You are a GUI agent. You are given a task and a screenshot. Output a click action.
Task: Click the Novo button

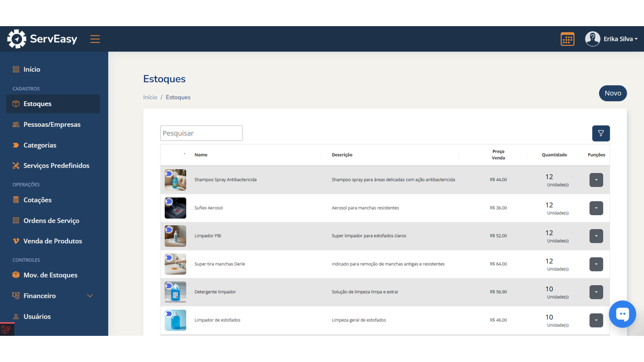(x=613, y=93)
